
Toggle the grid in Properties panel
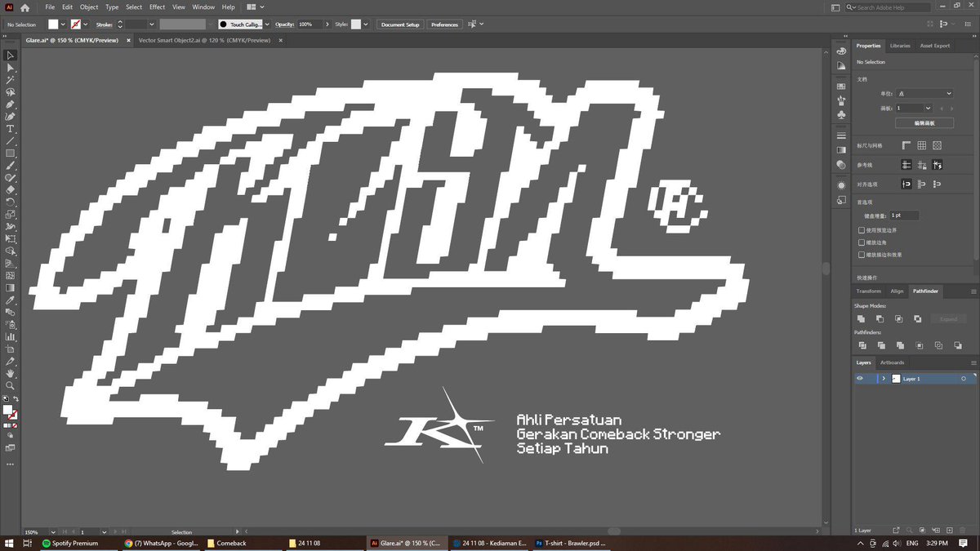coord(922,145)
